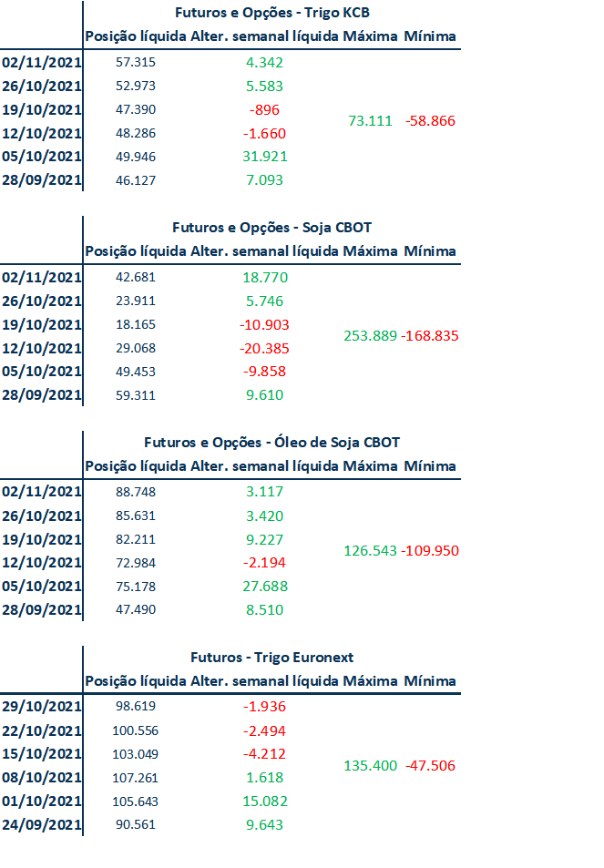Select Trigo KCB net position 57.315
The height and width of the screenshot is (868, 604).
coord(136,62)
